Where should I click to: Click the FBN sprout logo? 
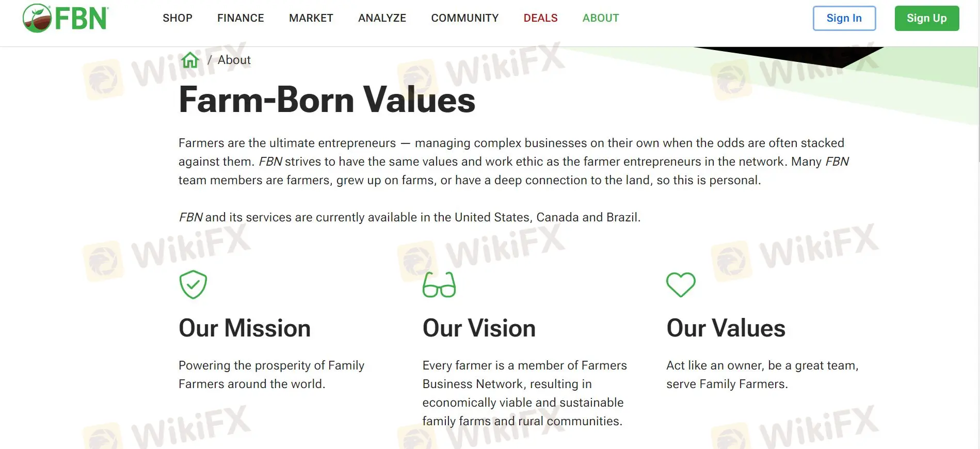pyautogui.click(x=37, y=18)
